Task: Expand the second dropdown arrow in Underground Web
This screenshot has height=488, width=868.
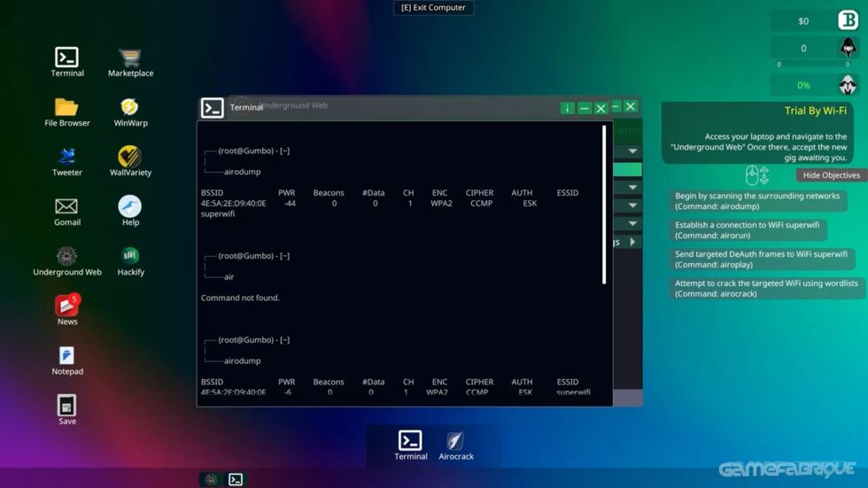Action: tap(632, 188)
